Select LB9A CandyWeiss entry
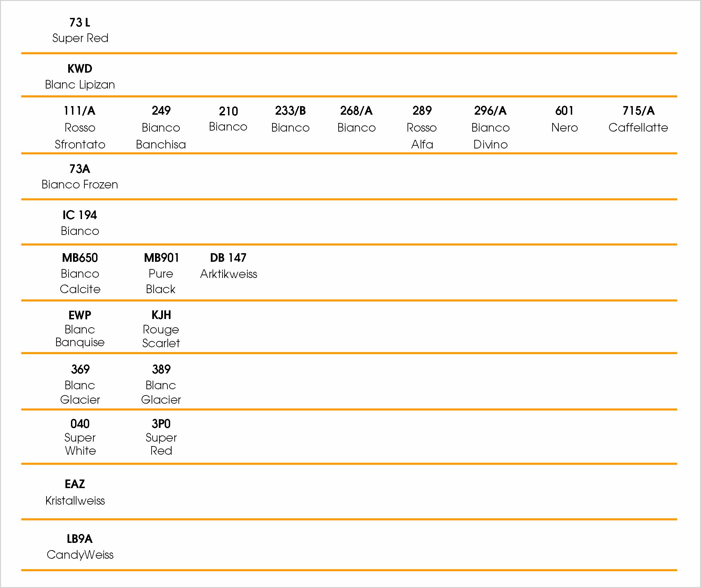701x588 pixels. pos(80,547)
